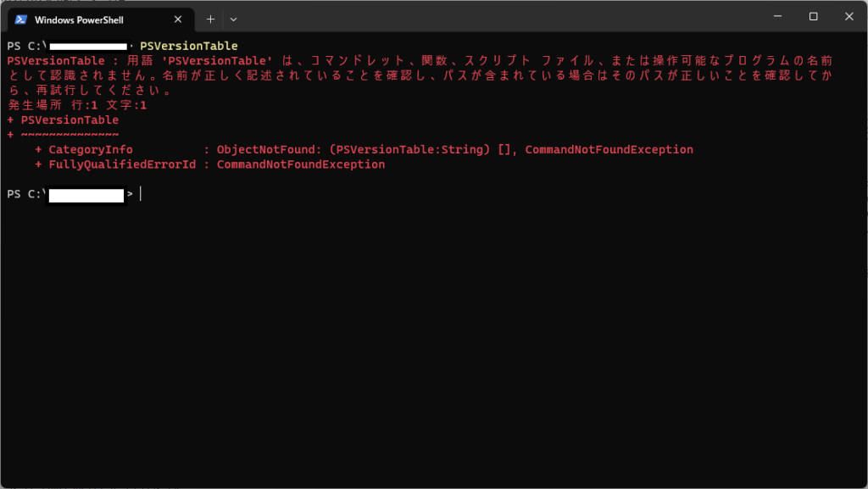
Task: Expand the new tab profile dropdown chevron
Action: (x=234, y=19)
